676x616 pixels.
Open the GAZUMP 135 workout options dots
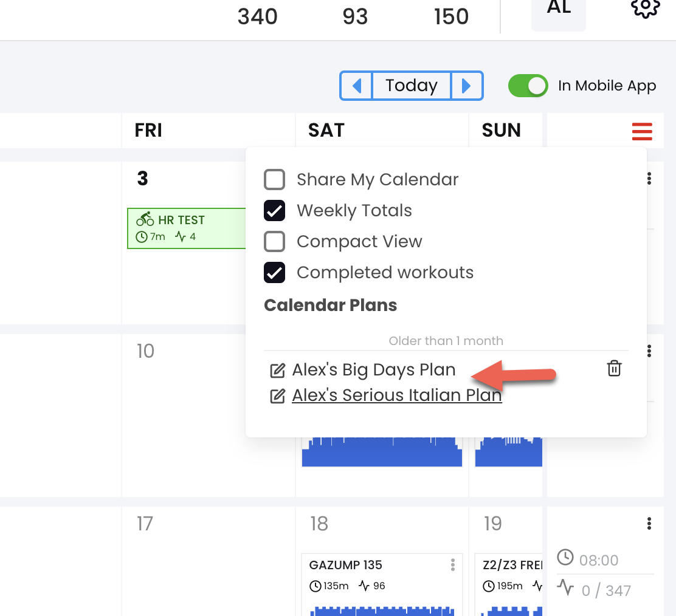(452, 565)
